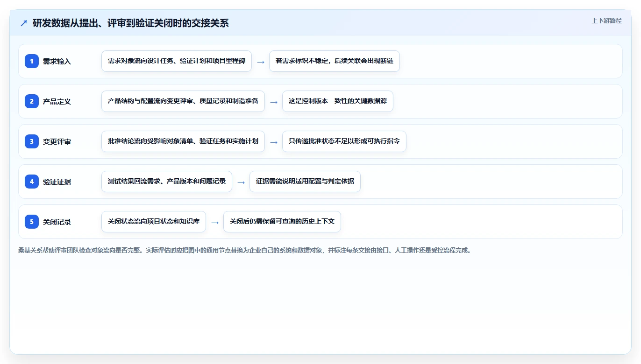Viewport: 641px width, 364px height.
Task: Click the box 关闭状态流向项目状态和知识库
Action: (154, 222)
